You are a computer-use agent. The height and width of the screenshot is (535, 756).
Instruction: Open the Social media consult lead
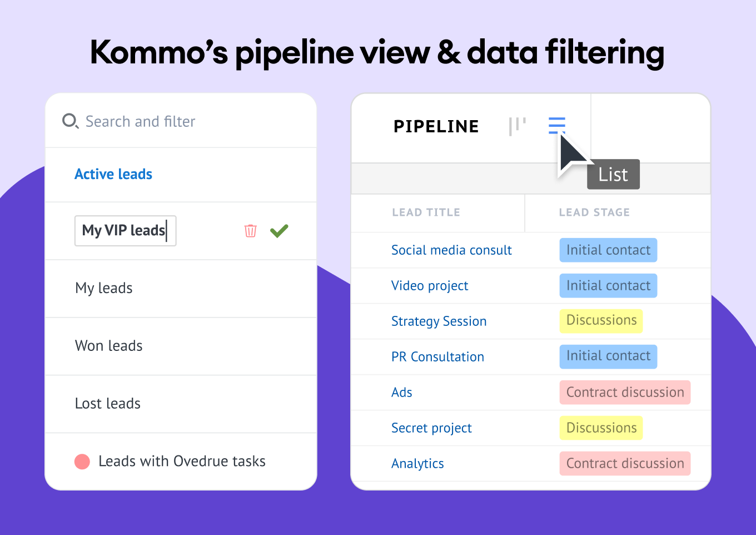[451, 250]
